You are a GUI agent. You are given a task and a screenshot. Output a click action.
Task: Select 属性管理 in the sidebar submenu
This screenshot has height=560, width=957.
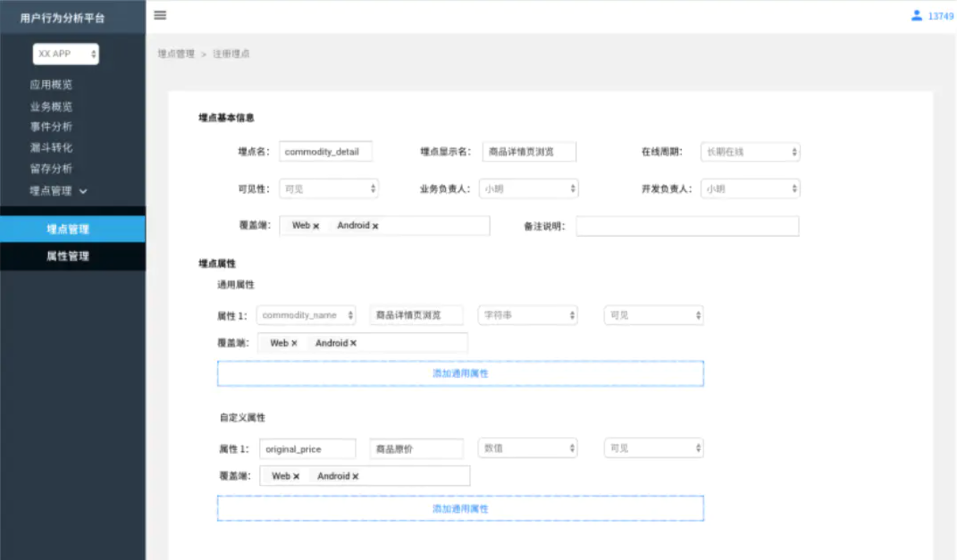pos(68,256)
